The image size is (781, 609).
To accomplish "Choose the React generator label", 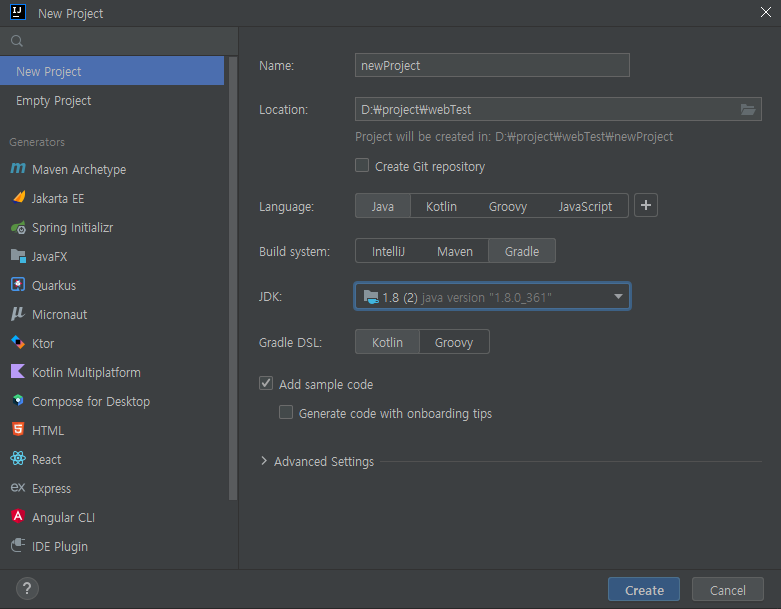I will [46, 459].
